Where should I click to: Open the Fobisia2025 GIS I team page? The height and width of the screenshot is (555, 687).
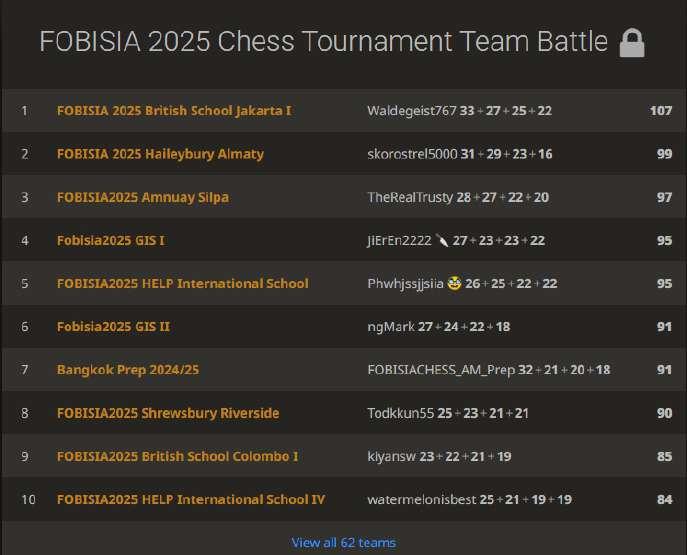coord(111,240)
